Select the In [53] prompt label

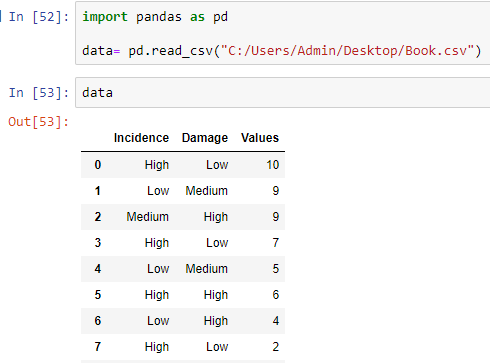coord(39,93)
